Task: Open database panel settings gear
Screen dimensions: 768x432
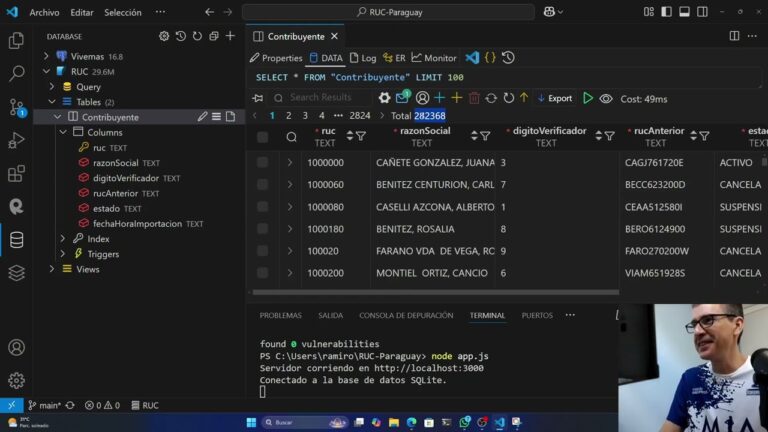Action: (x=164, y=36)
